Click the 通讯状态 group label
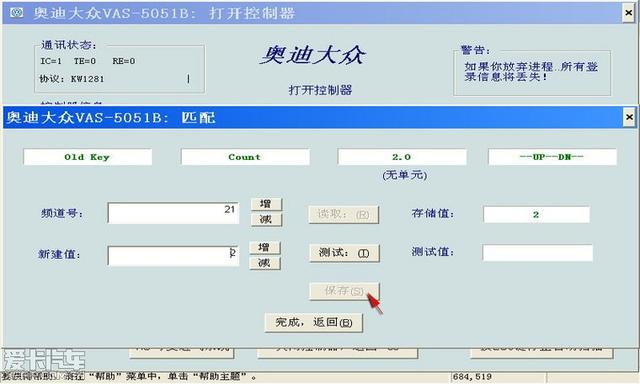 click(69, 45)
